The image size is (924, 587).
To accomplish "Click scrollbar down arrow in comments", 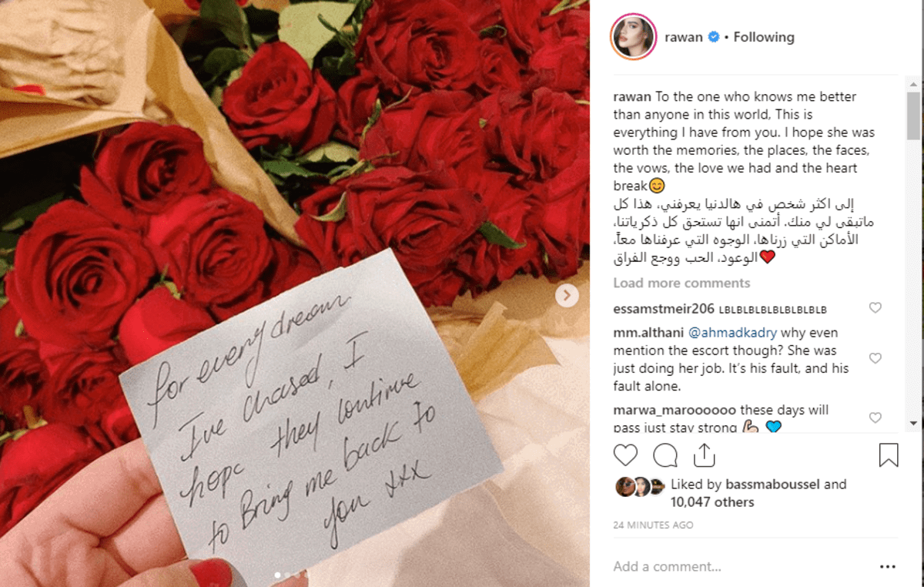I will pos(913,423).
